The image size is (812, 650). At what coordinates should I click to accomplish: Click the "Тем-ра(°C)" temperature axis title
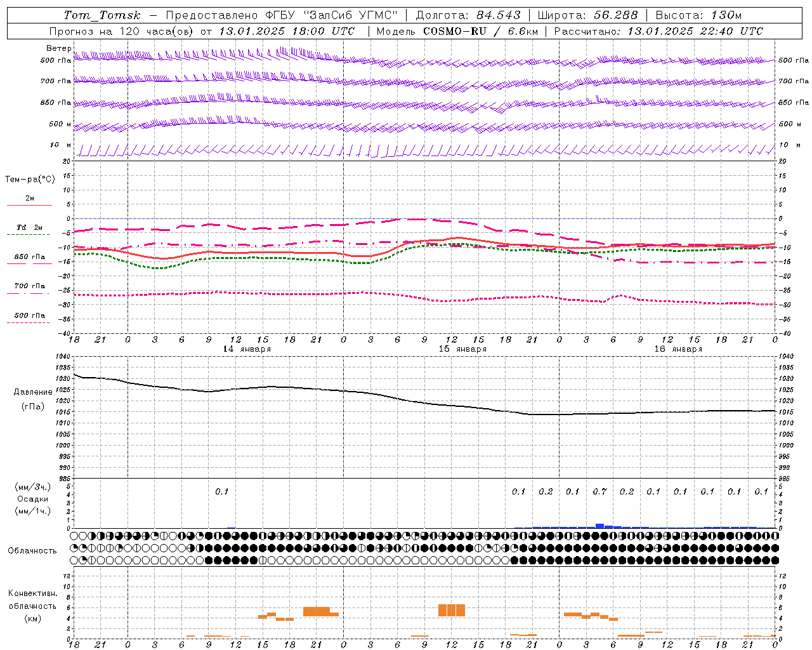(30, 180)
